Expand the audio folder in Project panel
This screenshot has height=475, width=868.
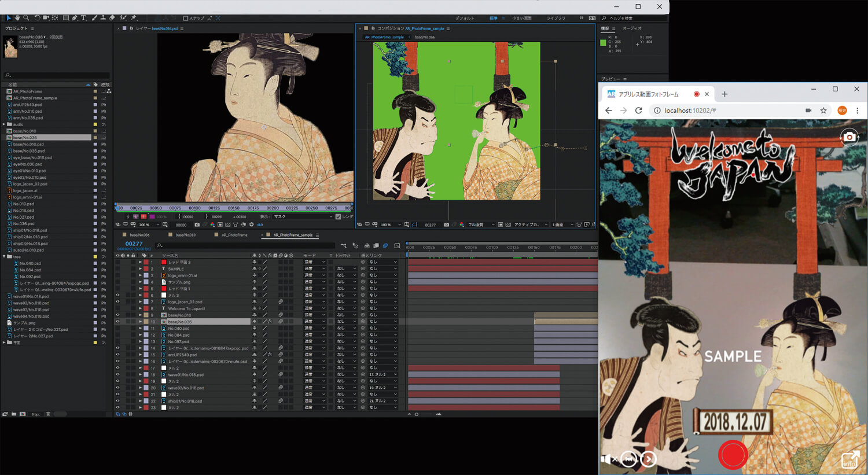pos(4,124)
